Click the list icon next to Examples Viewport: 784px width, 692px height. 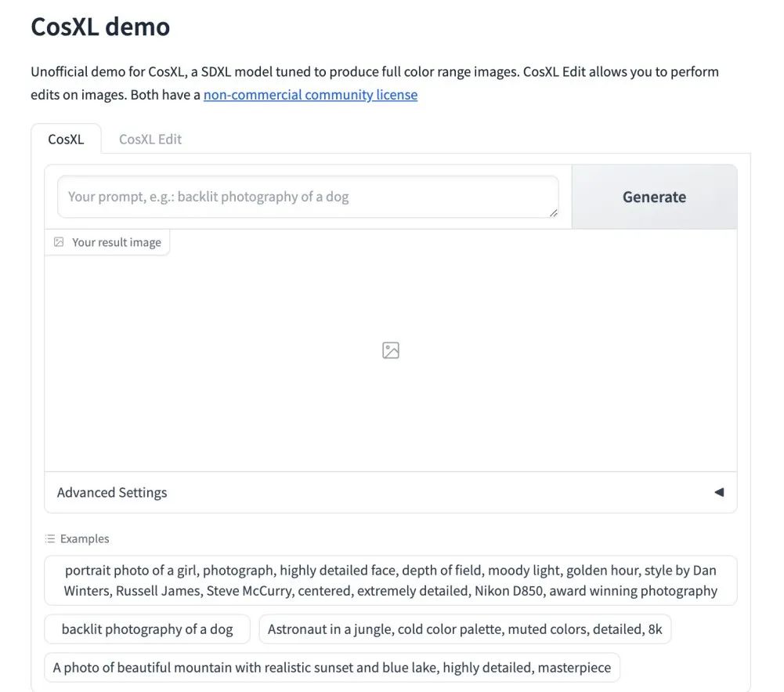(x=50, y=538)
